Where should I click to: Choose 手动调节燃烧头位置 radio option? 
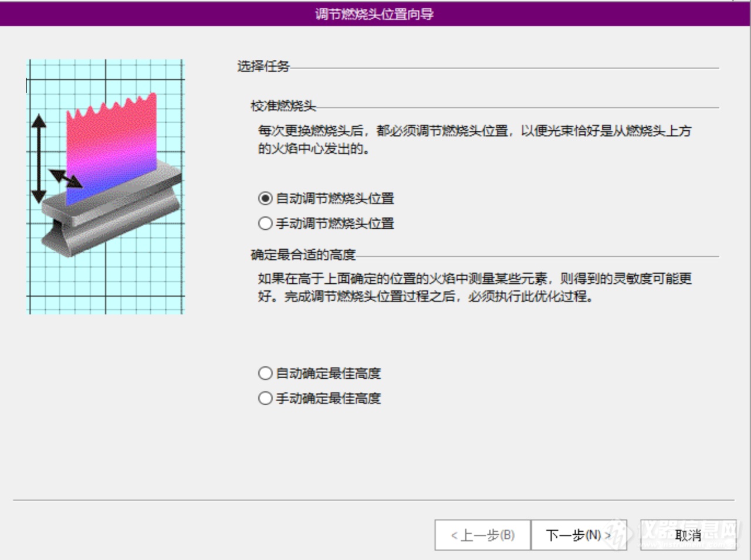[265, 223]
